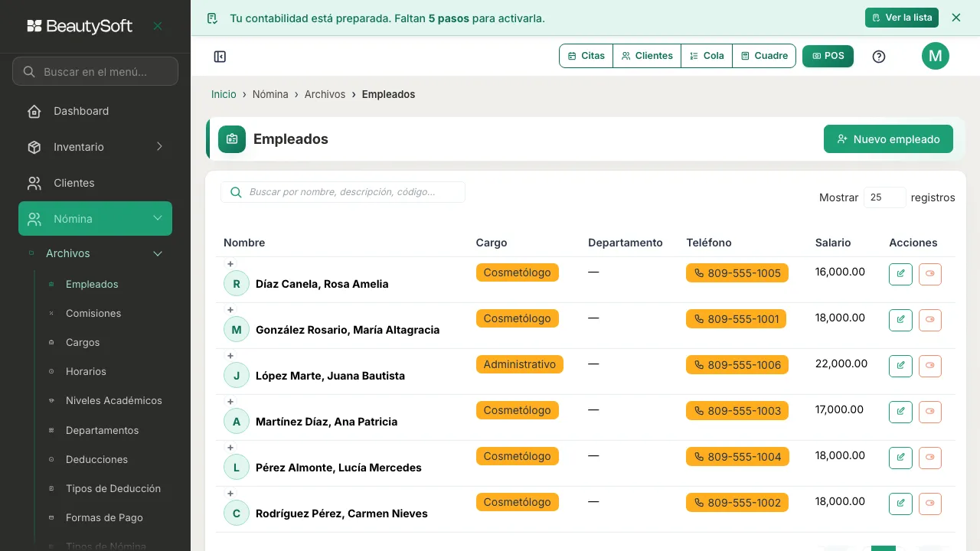
Task: Open the Citas toolbar shortcut
Action: [x=586, y=56]
